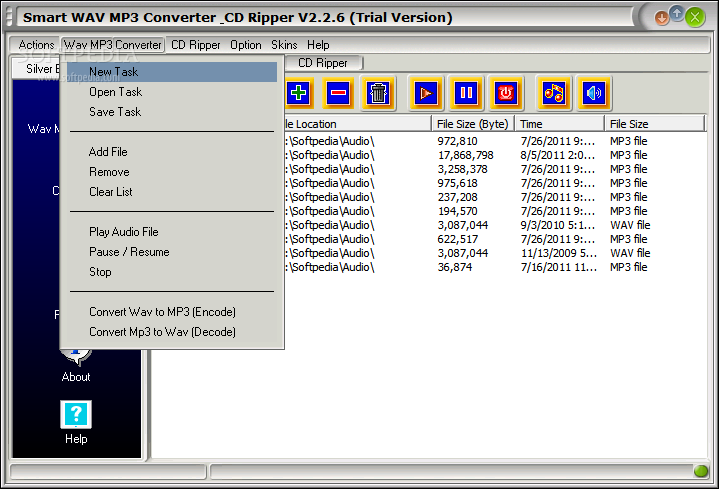This screenshot has height=489, width=719.
Task: Close the window with green X
Action: [695, 17]
